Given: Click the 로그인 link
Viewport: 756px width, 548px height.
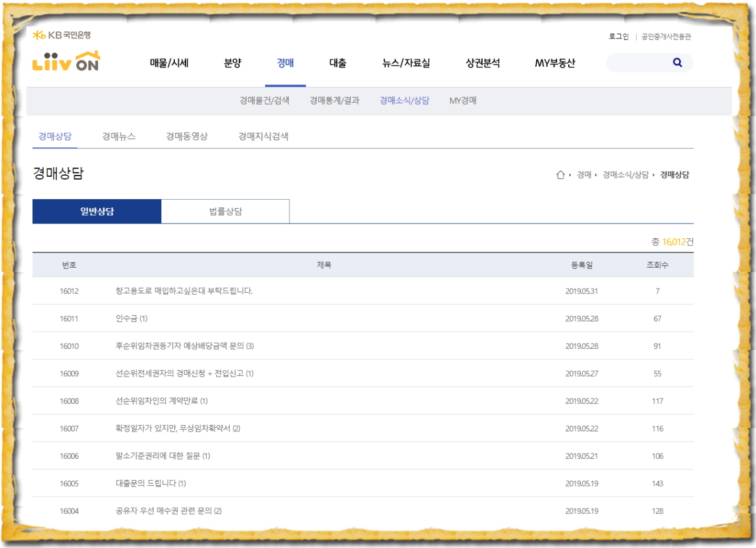Looking at the screenshot, I should [x=619, y=37].
